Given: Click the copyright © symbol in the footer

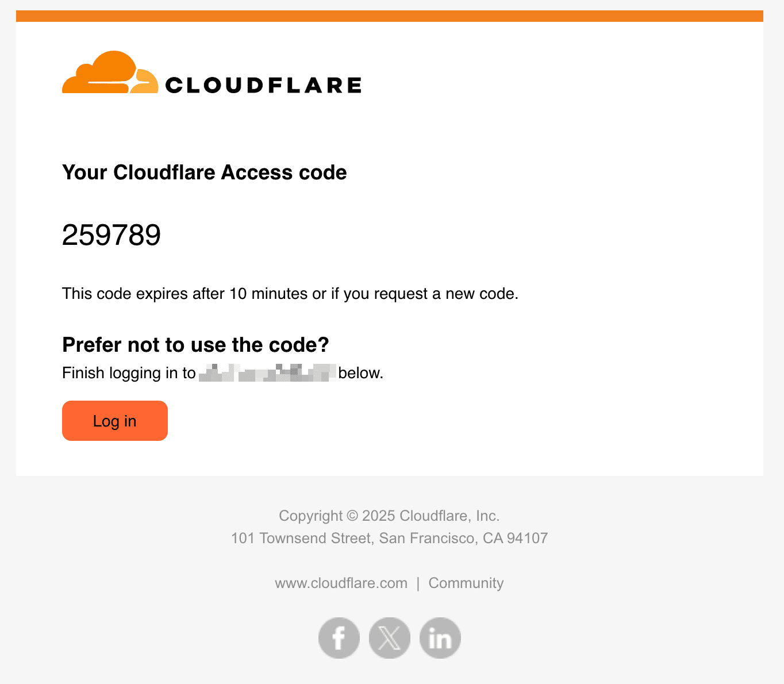Looking at the screenshot, I should pyautogui.click(x=352, y=516).
